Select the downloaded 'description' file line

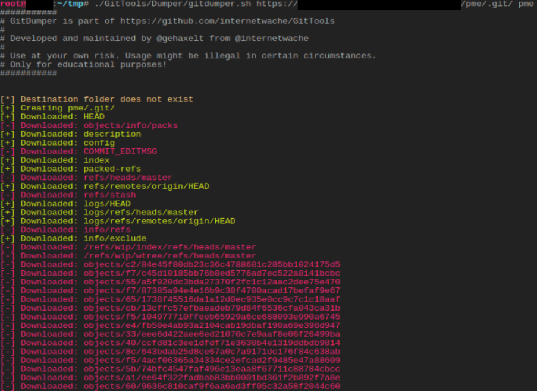[112, 134]
